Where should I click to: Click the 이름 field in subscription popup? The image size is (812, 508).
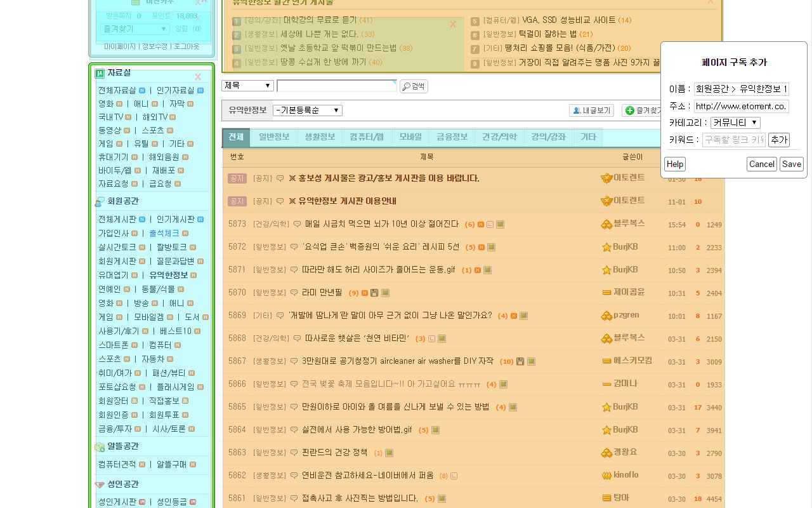point(741,89)
